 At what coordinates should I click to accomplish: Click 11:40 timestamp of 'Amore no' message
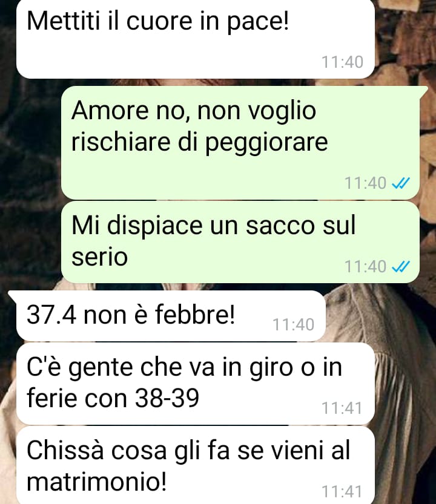[x=365, y=183]
